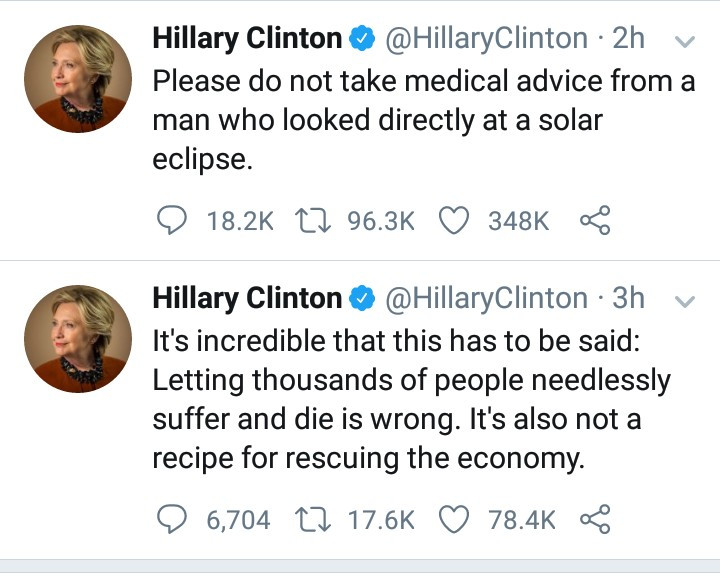Open profile picture on the first tweet
This screenshot has height=576, width=720.
(x=78, y=79)
